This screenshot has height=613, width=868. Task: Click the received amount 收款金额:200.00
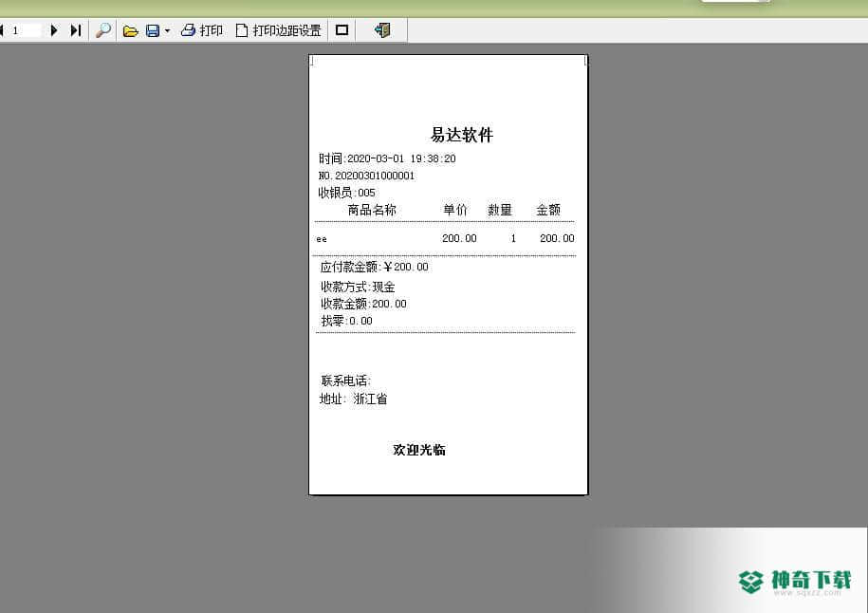[363, 304]
